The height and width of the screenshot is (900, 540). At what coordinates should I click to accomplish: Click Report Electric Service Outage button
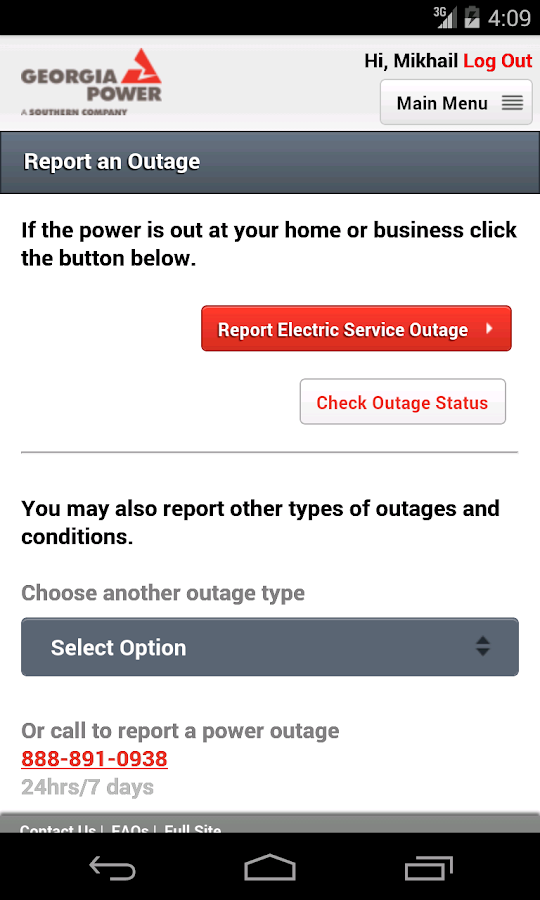pos(356,328)
